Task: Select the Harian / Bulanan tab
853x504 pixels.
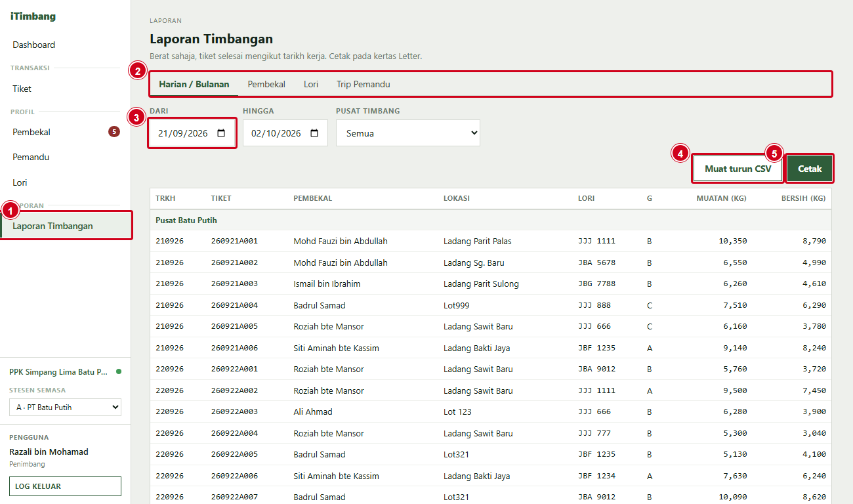Action: click(x=194, y=84)
